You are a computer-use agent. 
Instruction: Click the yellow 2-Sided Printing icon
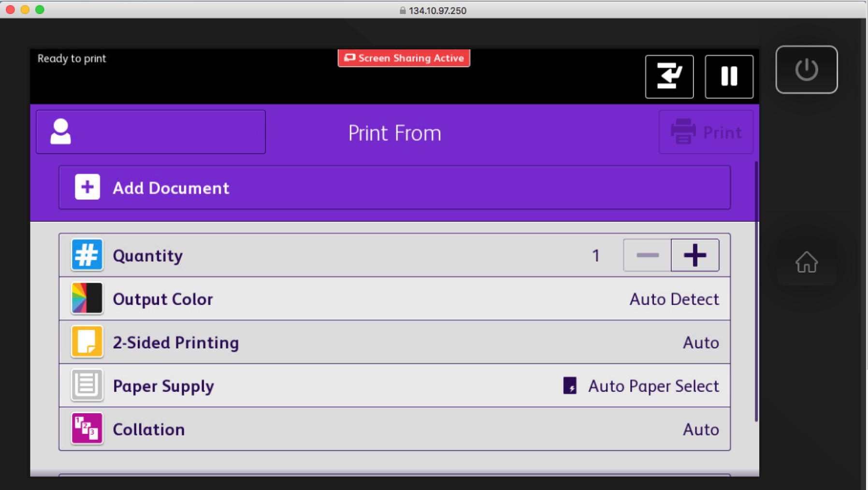pyautogui.click(x=87, y=342)
